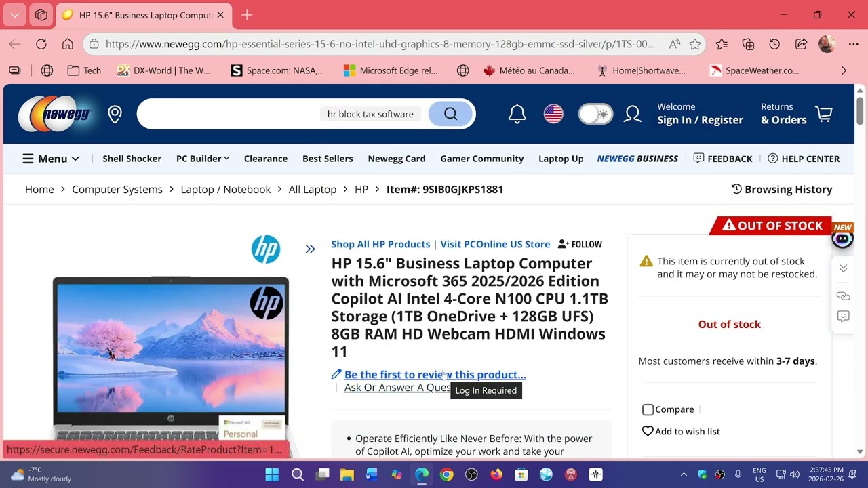The width and height of the screenshot is (868, 488).
Task: Click the Follow seller button
Action: coord(580,244)
